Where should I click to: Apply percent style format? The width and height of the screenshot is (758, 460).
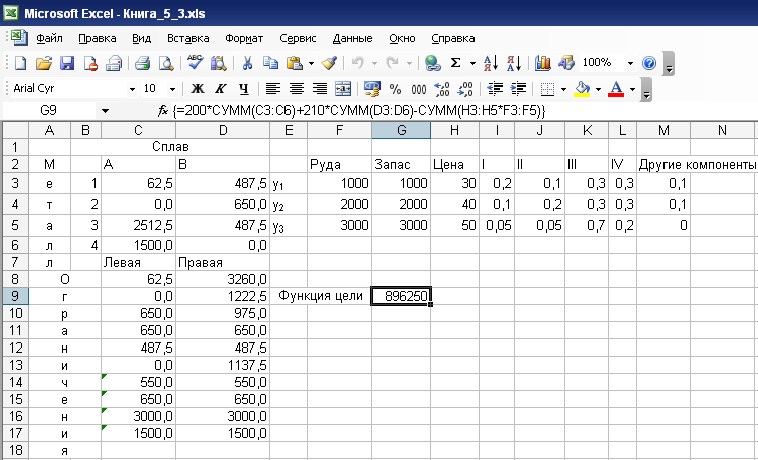pos(395,89)
